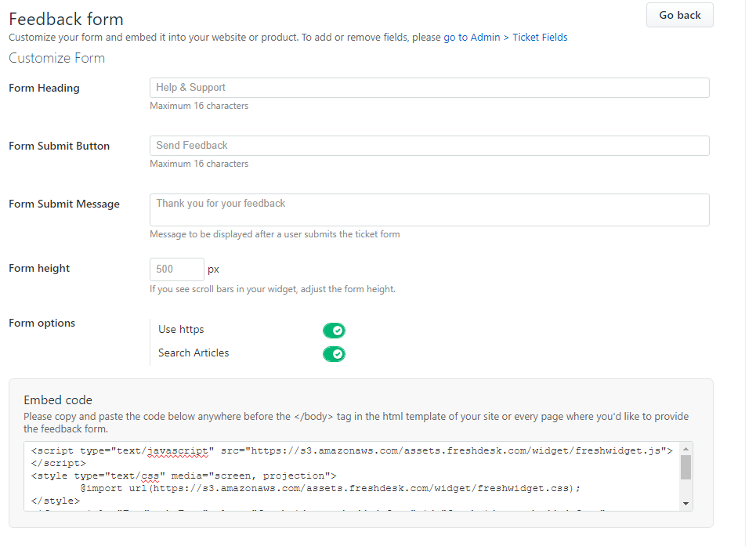Click the embed code scrollbar up arrow
The image size is (756, 546).
[685, 448]
